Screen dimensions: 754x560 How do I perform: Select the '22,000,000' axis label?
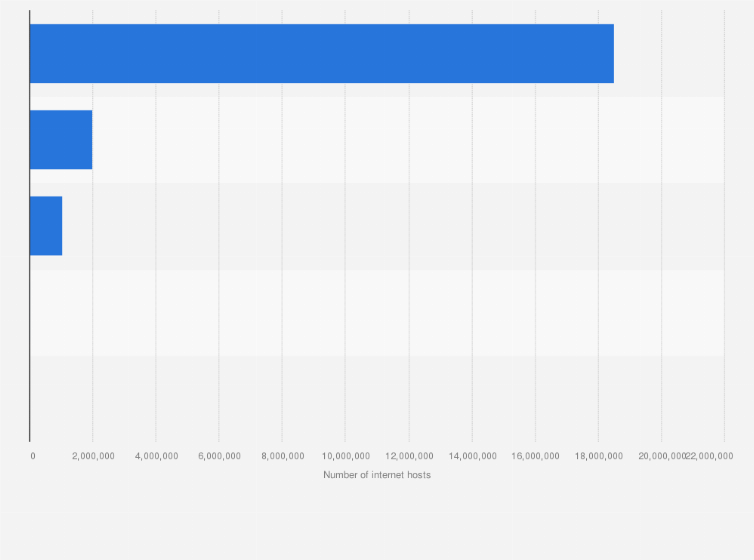coord(710,456)
